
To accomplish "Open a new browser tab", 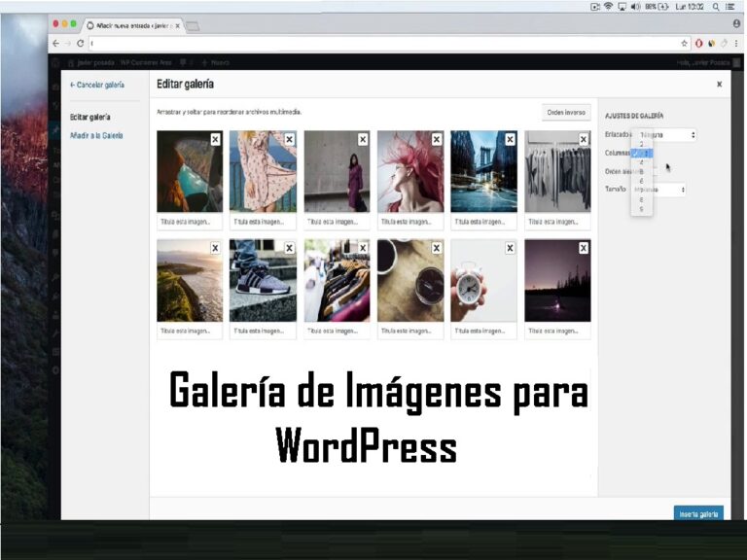I will (193, 26).
